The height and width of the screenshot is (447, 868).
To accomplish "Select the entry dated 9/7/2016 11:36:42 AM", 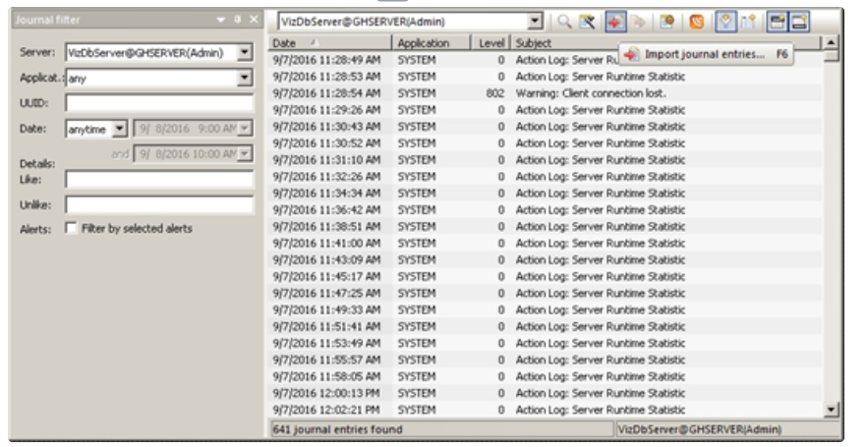I will coord(546,209).
